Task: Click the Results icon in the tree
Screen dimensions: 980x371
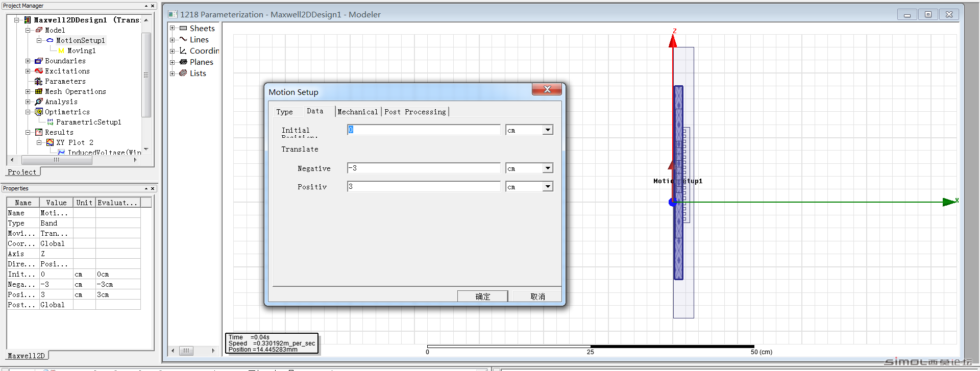Action: tap(39, 132)
